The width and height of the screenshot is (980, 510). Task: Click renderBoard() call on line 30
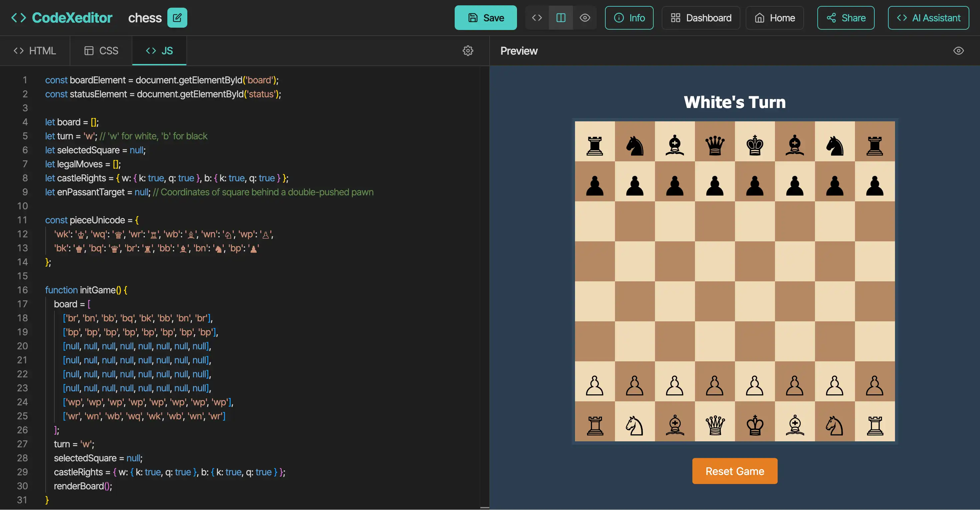[x=83, y=486]
